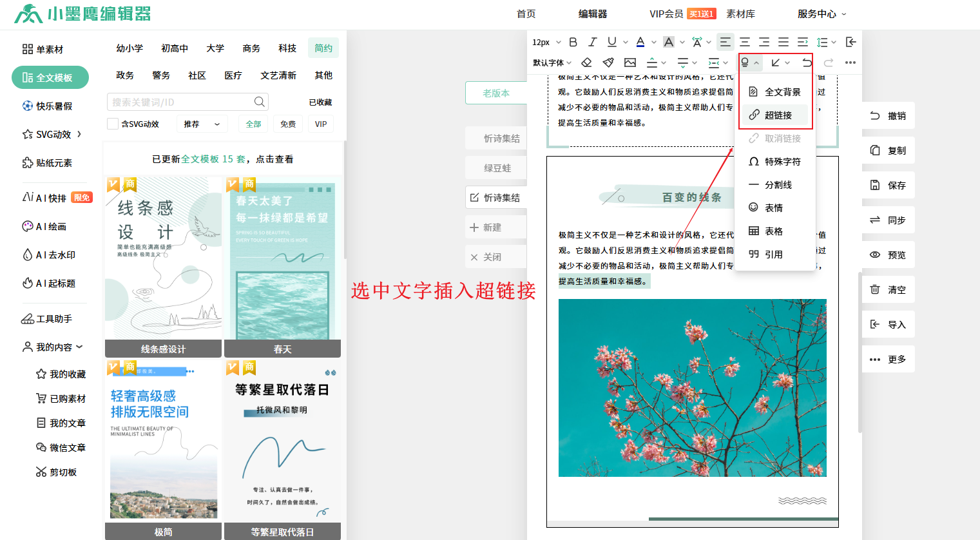Select the format painter brush
Screen dimensions: 980x540
[x=608, y=63]
